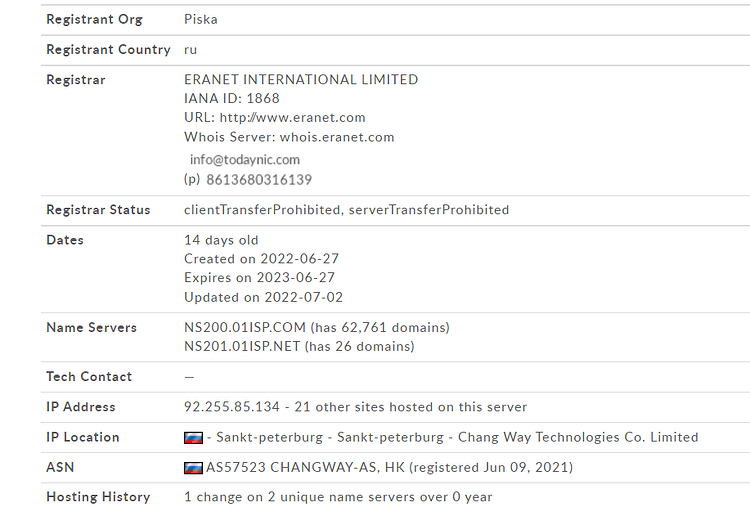Open the http://www.eranet.com registrar URL
The image size is (750, 525).
292,118
